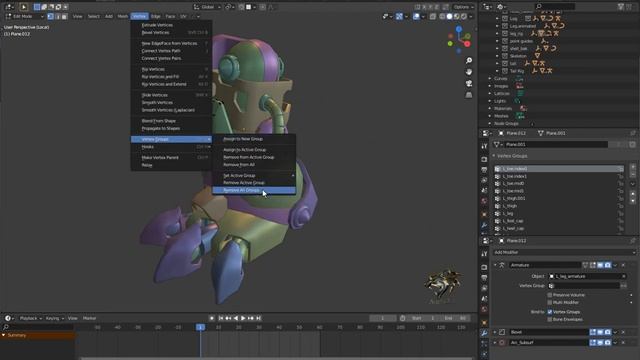Move the vertex group down in list
640x360 pixels.
click(633, 201)
